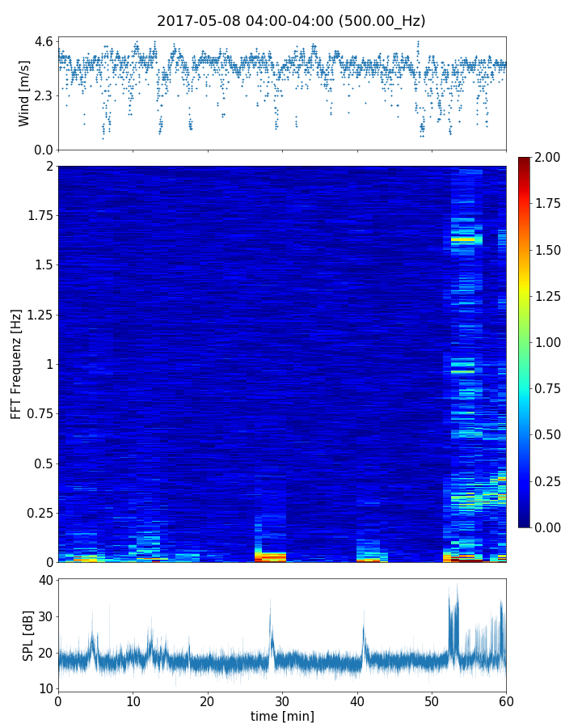Screen dimensions: 582x728
Task: Click the SPL [dB] axis label
Action: tap(27, 634)
